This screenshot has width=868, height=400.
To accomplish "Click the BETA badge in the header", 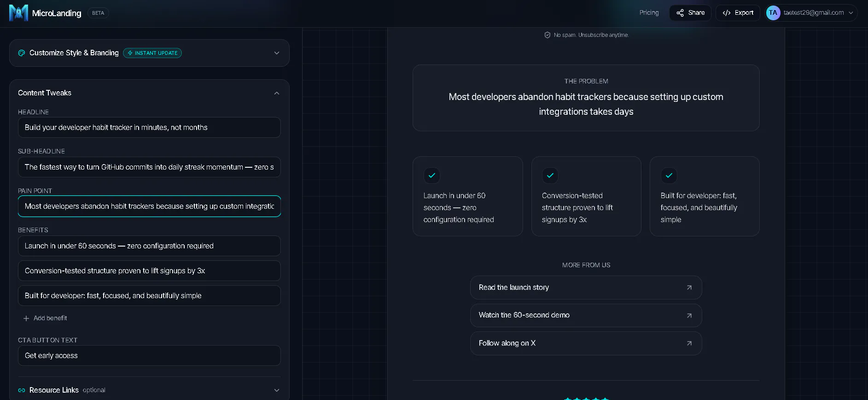I will (x=98, y=13).
